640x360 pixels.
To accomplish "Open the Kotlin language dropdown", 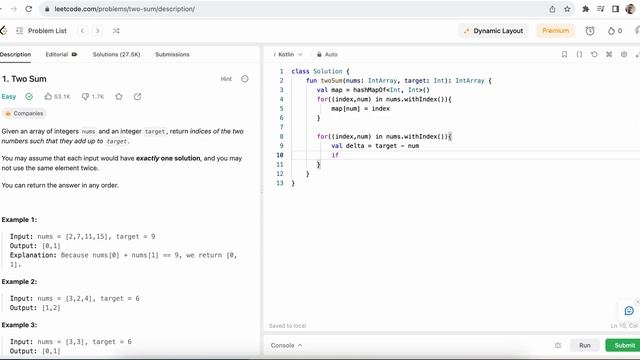I will point(288,54).
